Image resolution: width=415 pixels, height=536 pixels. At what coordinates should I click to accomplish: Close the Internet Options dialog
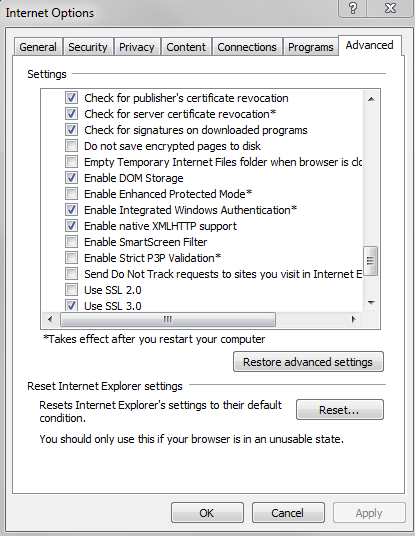[x=390, y=8]
